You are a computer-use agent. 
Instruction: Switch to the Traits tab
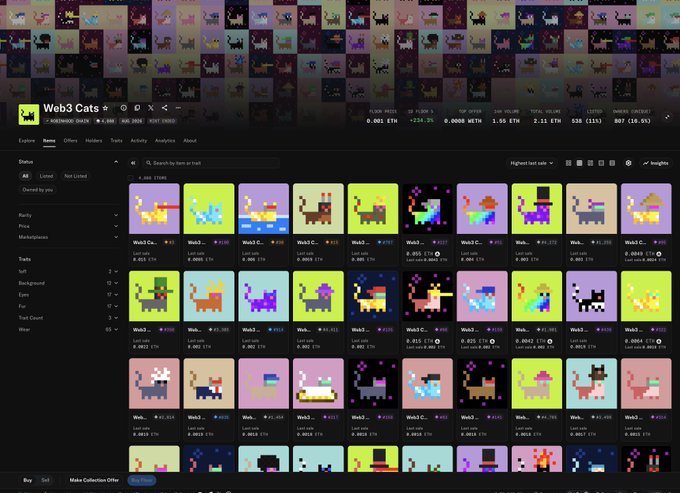click(116, 140)
